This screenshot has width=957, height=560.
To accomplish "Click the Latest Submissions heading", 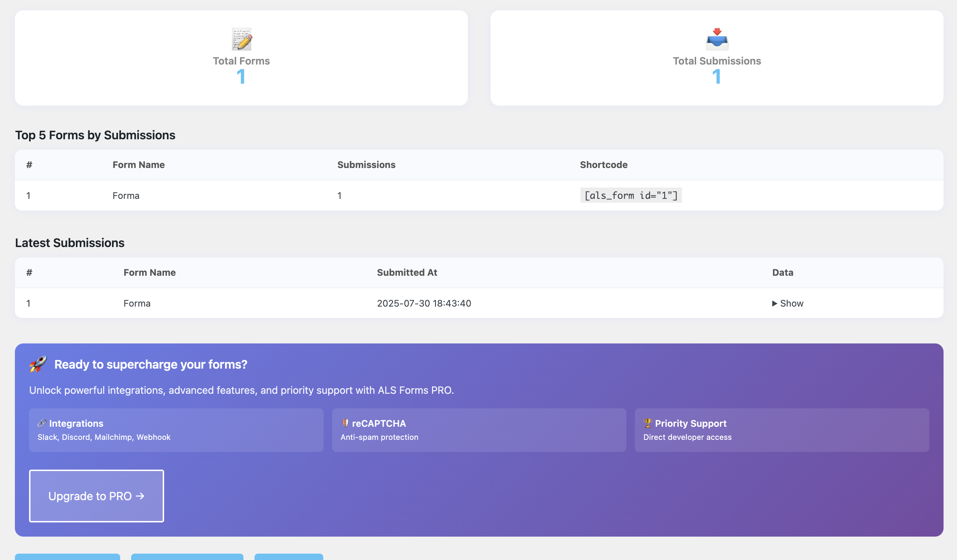I will pos(70,242).
